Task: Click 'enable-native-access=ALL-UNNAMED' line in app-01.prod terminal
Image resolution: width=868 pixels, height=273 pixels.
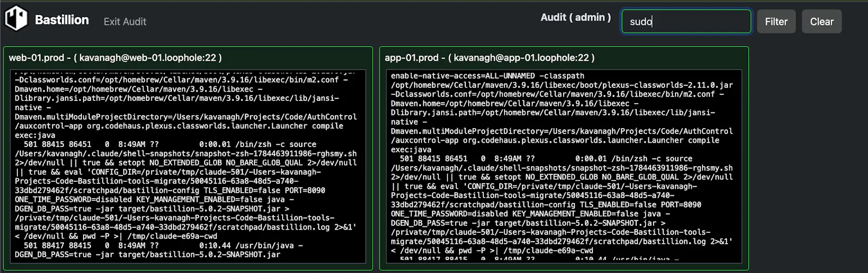Action: click(488, 75)
